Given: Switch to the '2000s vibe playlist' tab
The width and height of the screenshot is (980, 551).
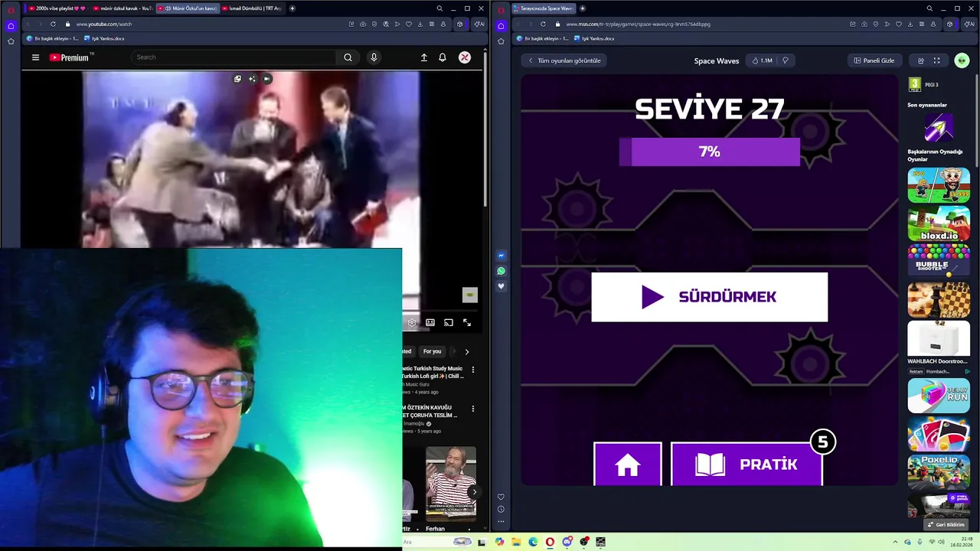Looking at the screenshot, I should pyautogui.click(x=57, y=8).
